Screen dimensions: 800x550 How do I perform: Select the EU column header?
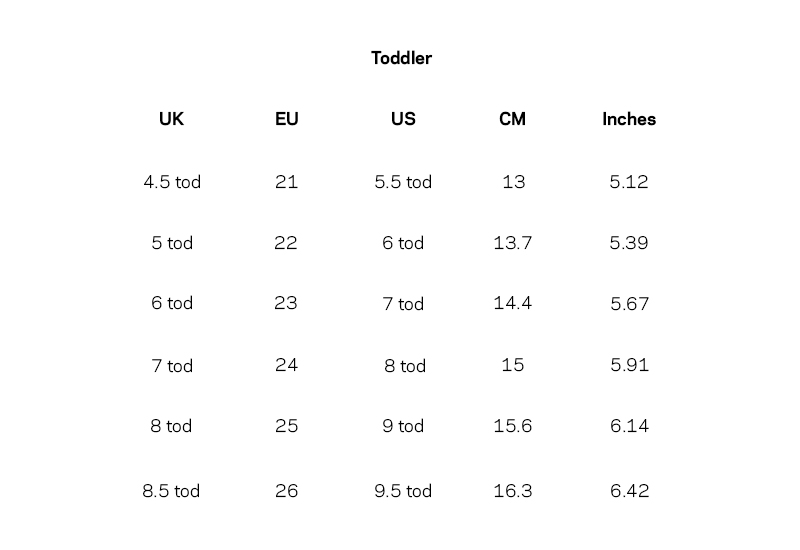pos(286,119)
